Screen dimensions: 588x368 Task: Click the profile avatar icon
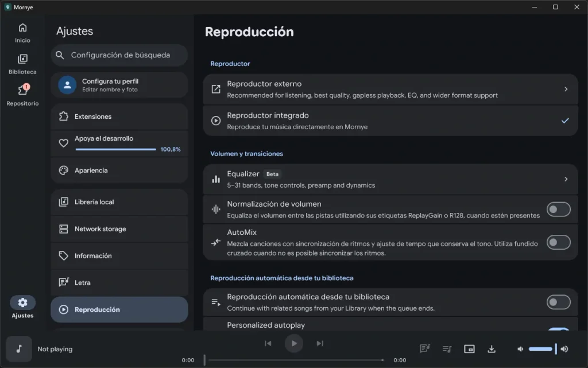coord(68,85)
